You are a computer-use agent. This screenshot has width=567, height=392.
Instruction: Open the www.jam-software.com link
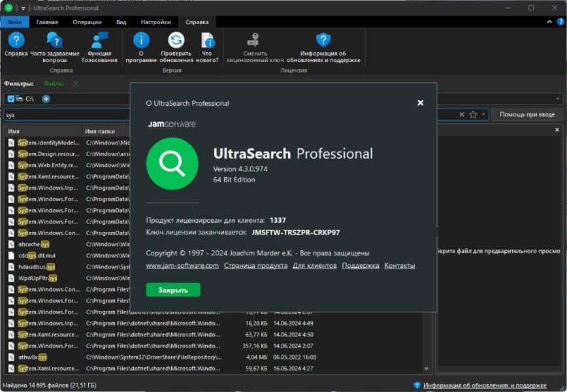(182, 265)
